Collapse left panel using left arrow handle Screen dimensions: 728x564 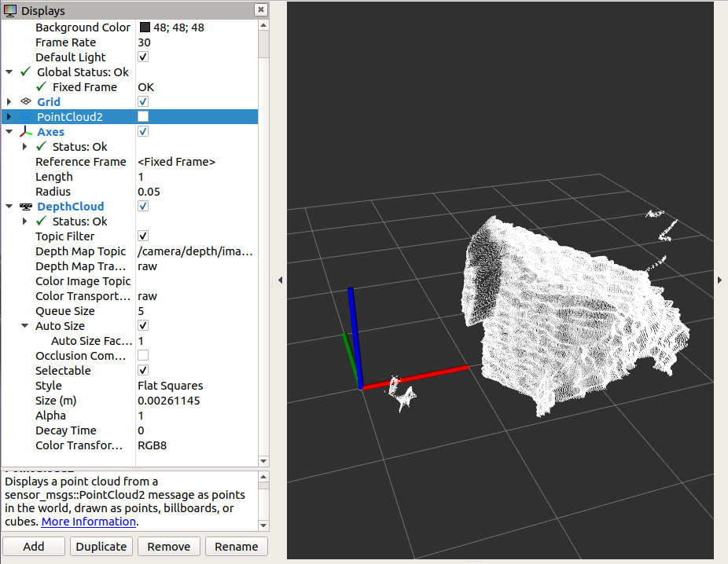point(280,280)
